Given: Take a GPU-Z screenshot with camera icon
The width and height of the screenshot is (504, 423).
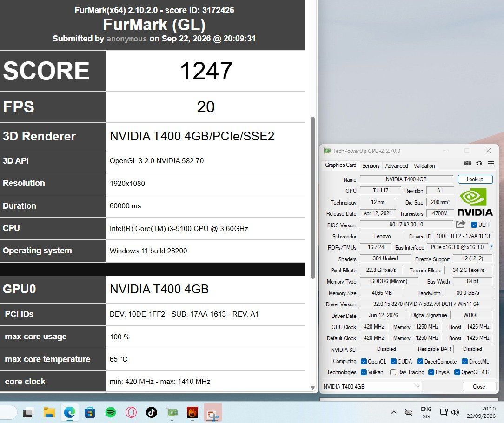Looking at the screenshot, I should click(467, 163).
